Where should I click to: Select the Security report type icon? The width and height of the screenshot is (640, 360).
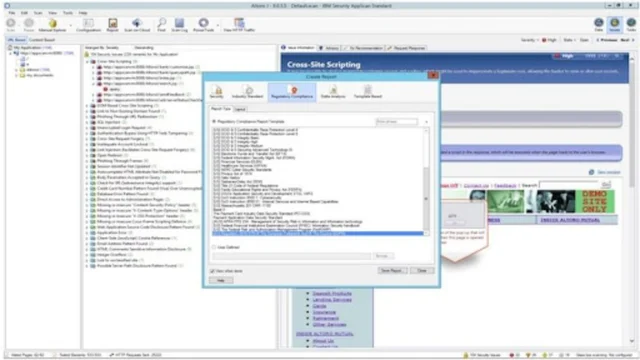tap(217, 92)
